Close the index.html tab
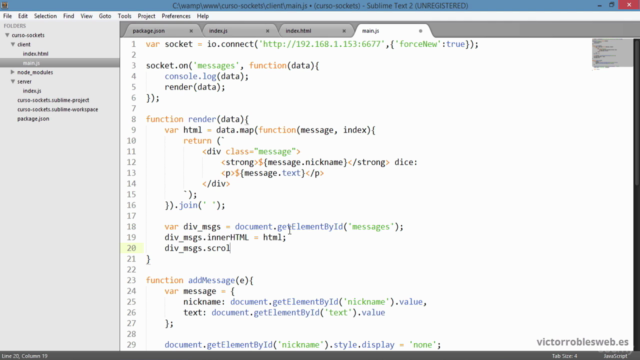 (344, 31)
